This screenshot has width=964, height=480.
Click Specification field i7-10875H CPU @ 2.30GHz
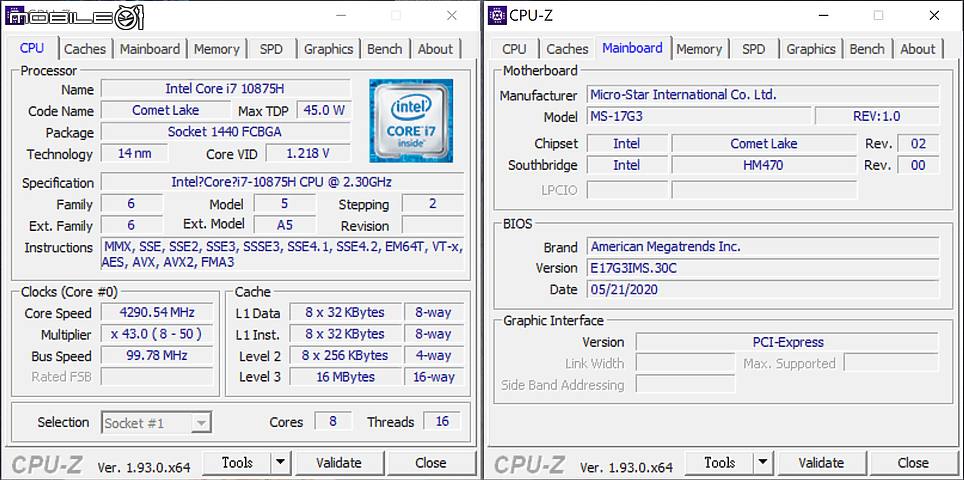[x=282, y=183]
